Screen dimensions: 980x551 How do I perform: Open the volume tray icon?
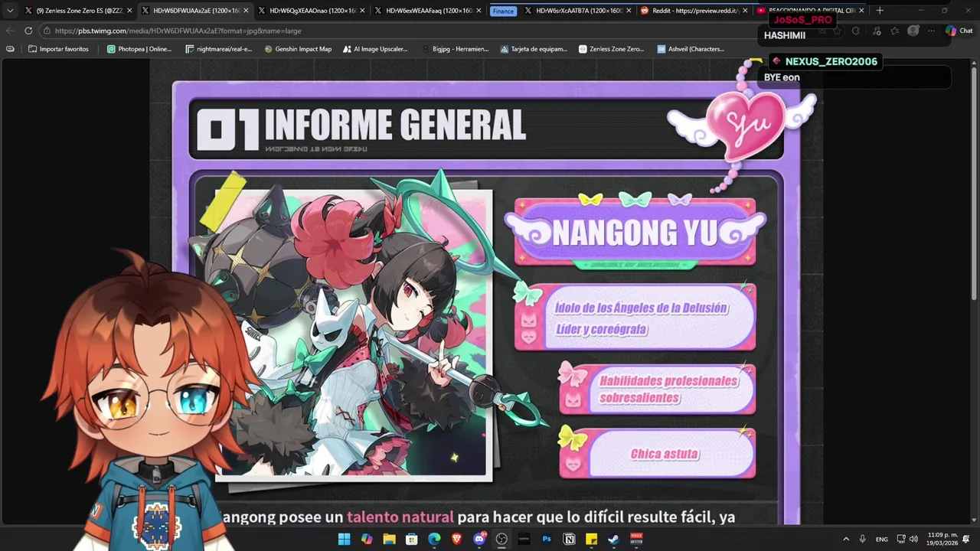coord(913,539)
